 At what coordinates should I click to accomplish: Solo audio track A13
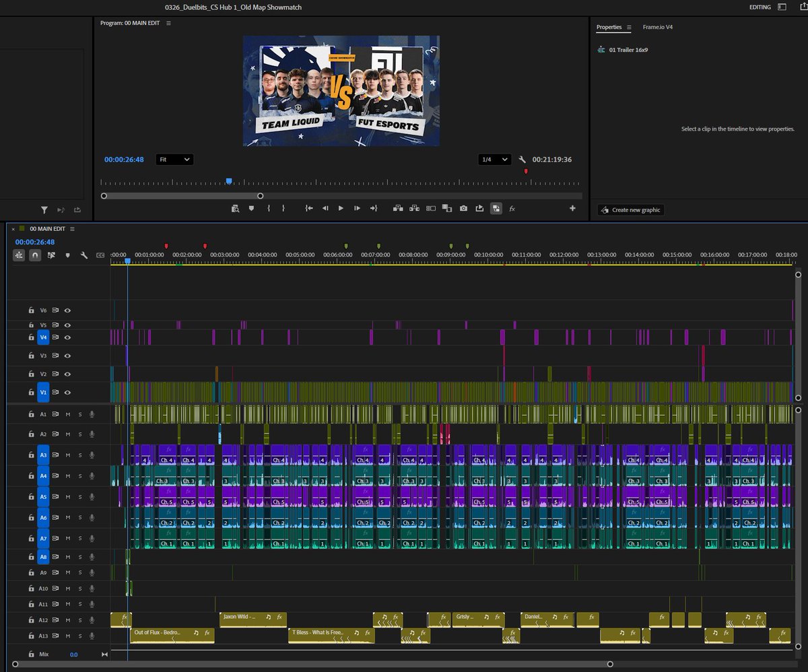click(79, 636)
